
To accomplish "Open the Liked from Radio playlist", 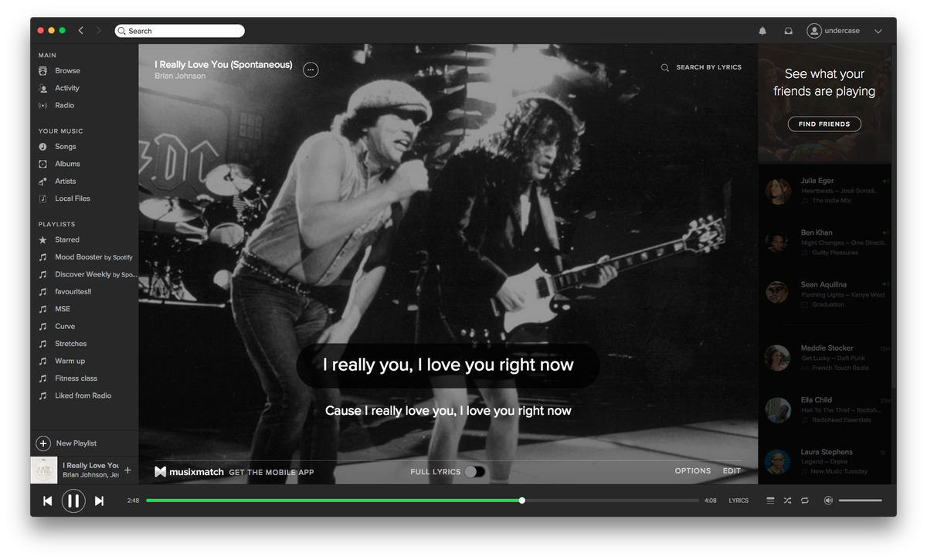I will (x=83, y=395).
